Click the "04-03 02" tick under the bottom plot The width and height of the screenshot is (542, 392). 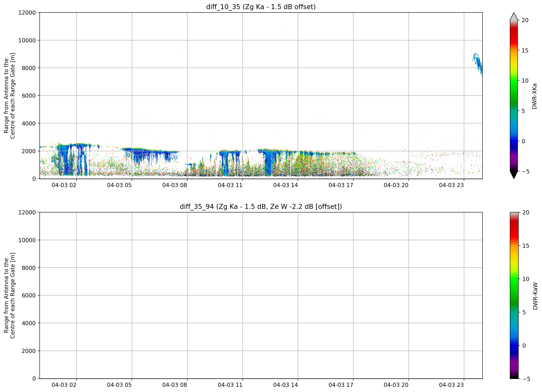[x=64, y=385]
